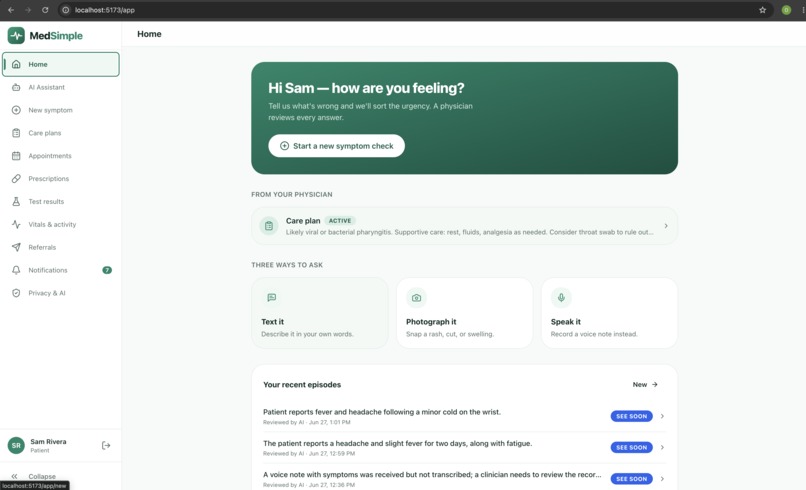Click SEE SOON badge on two-day headache episode
The image size is (806, 490).
632,447
